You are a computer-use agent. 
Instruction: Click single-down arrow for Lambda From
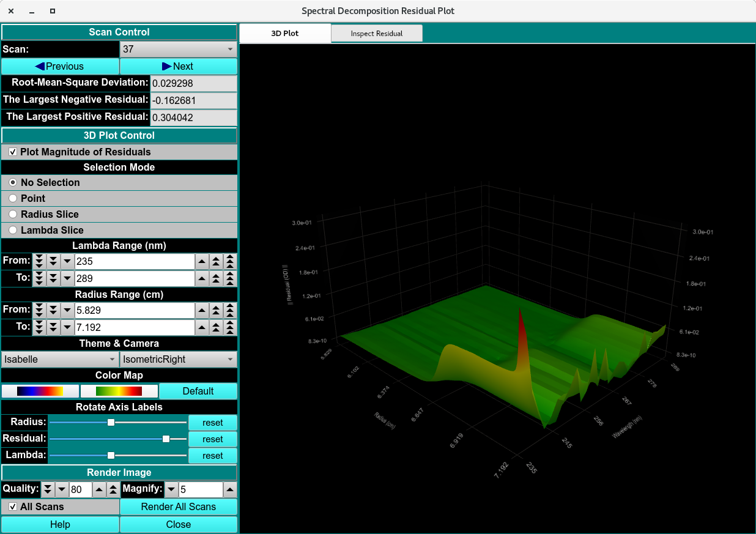point(67,261)
